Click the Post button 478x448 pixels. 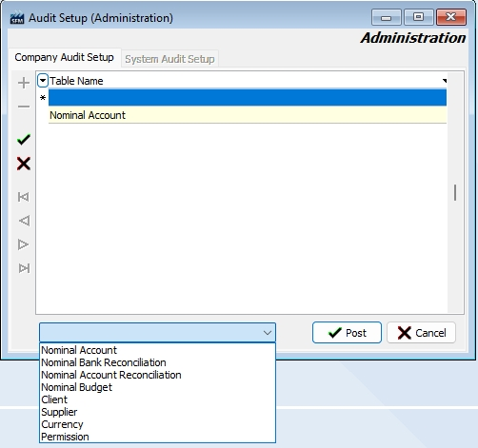347,333
